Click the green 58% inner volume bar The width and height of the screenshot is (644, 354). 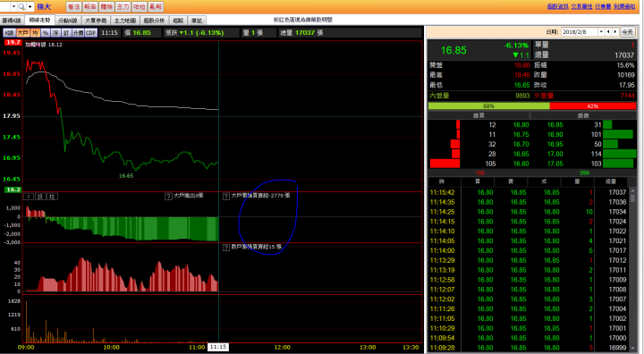coord(488,106)
